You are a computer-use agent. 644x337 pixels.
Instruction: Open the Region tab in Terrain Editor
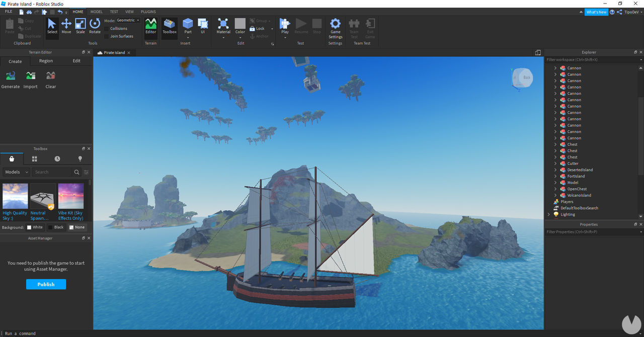tap(46, 61)
